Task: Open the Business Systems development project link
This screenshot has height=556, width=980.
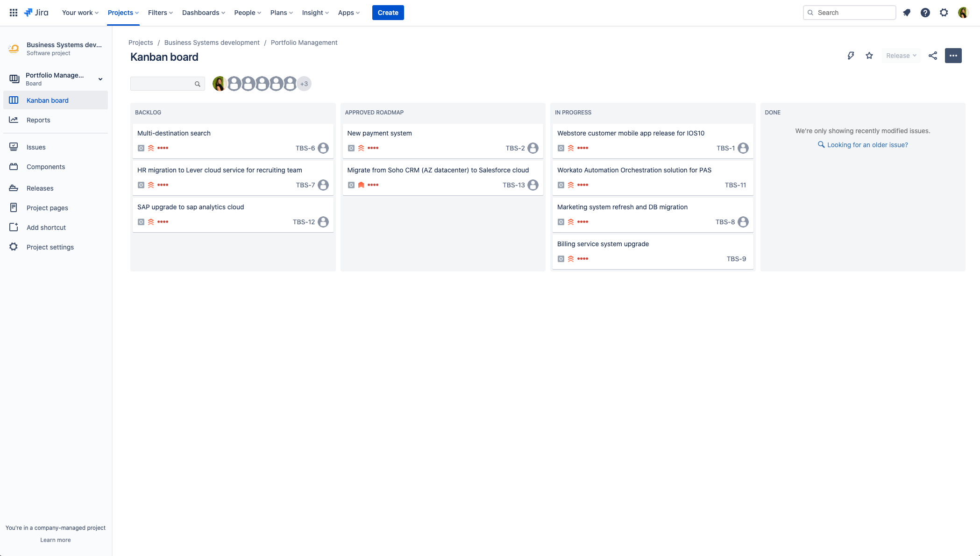Action: 211,43
